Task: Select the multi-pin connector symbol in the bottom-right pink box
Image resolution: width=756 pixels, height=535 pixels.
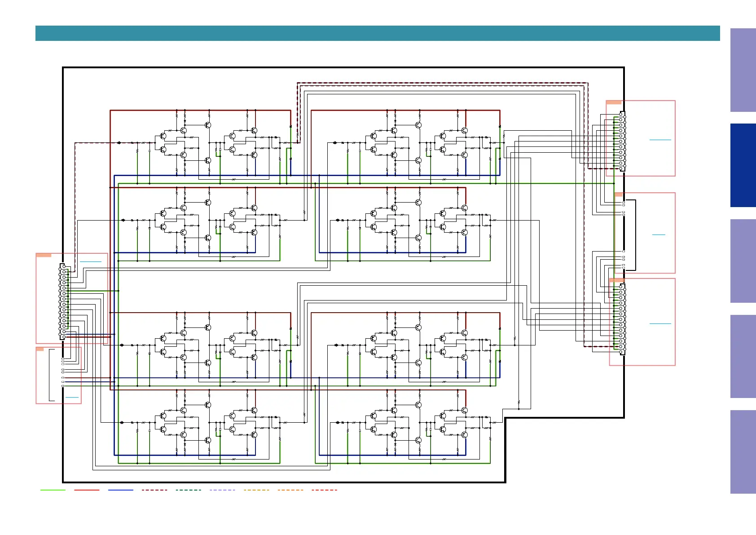Action: pos(620,319)
